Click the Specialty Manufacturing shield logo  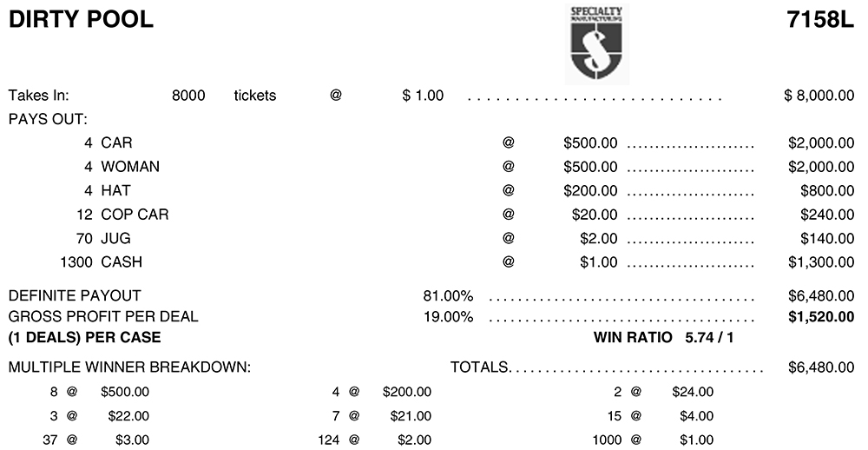(596, 42)
